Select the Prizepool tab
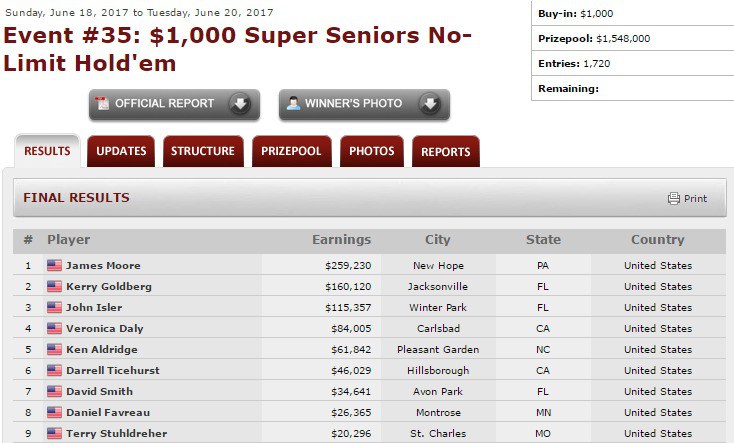This screenshot has width=734, height=443. click(291, 152)
